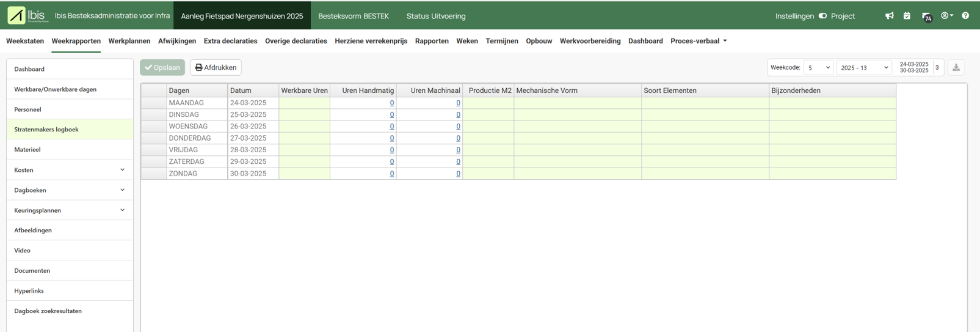Open the Herziene verrekenprijs tab
The height and width of the screenshot is (332, 980).
371,41
